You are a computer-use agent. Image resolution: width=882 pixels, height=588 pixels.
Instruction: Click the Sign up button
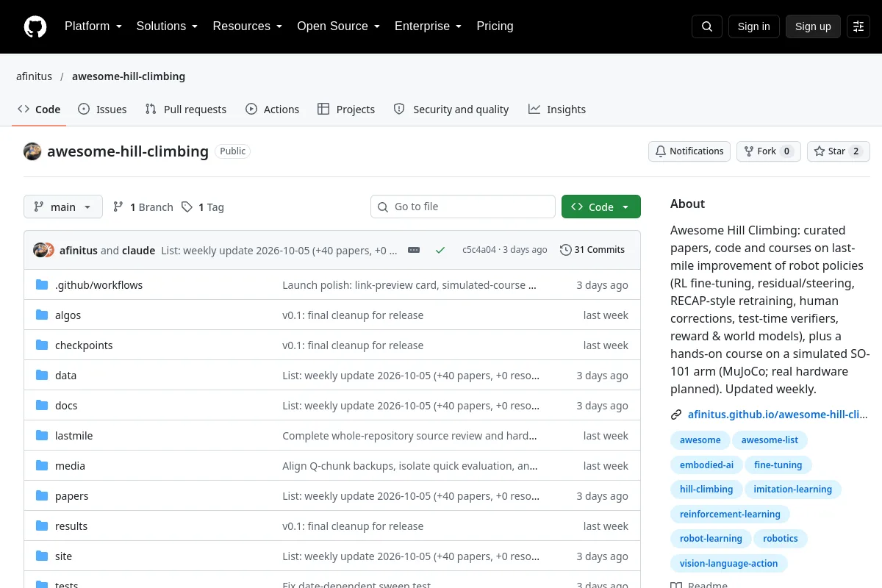813,26
